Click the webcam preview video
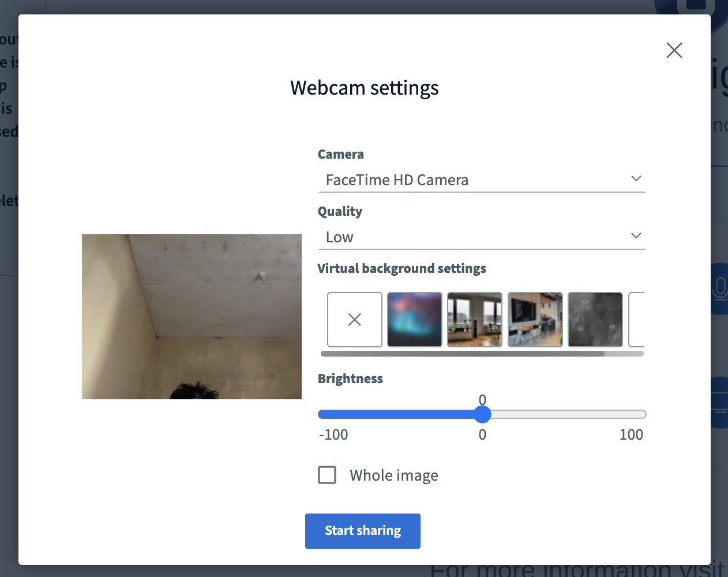Viewport: 728px width, 577px height. coord(192,317)
